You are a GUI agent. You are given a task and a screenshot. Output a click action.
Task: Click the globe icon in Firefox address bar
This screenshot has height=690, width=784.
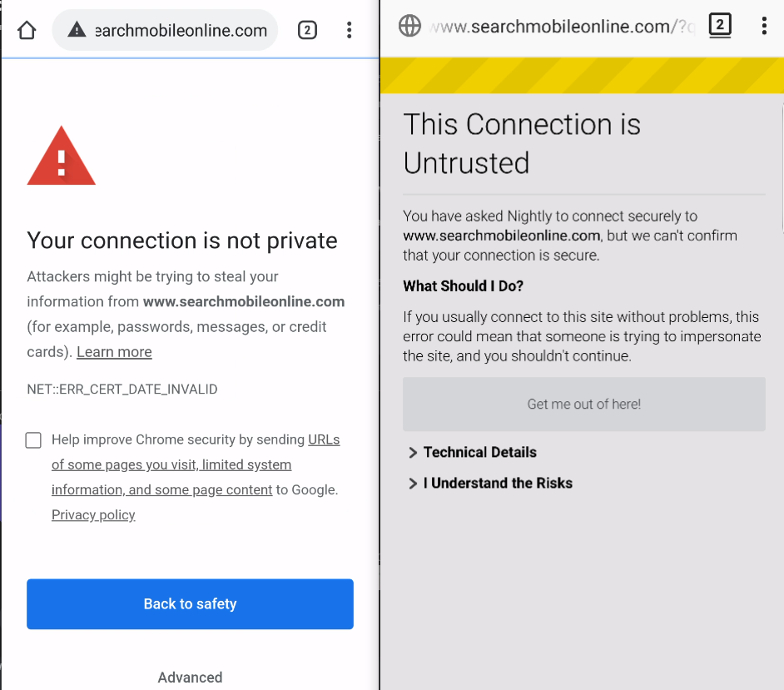(409, 25)
